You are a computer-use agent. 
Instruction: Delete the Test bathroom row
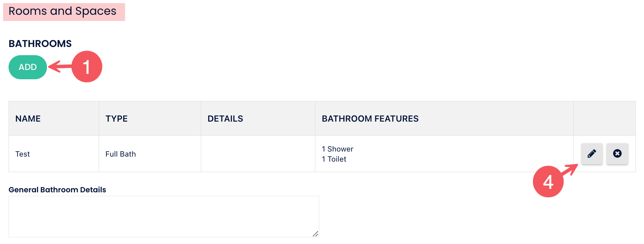pos(617,154)
